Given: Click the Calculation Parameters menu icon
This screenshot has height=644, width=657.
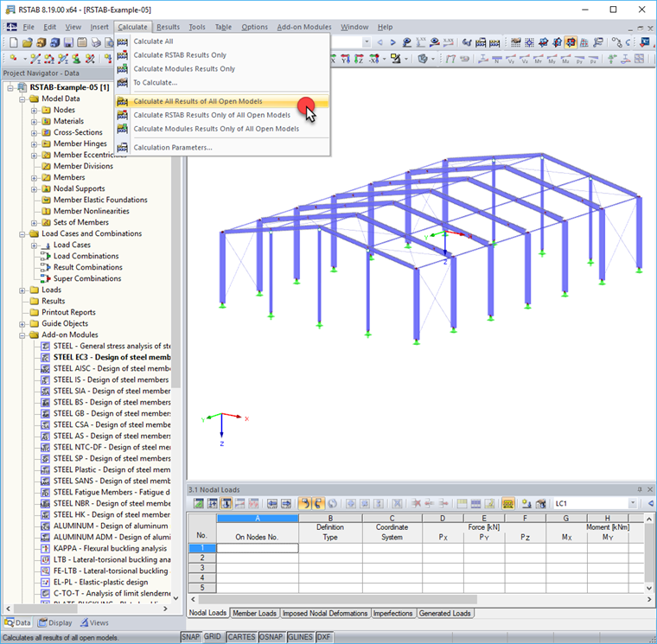Looking at the screenshot, I should pos(123,148).
